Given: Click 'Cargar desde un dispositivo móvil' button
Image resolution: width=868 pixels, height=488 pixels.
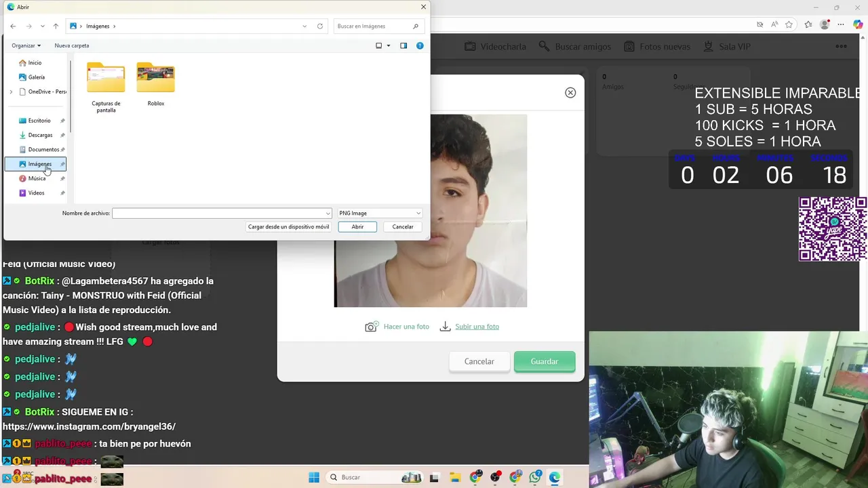Looking at the screenshot, I should [288, 226].
